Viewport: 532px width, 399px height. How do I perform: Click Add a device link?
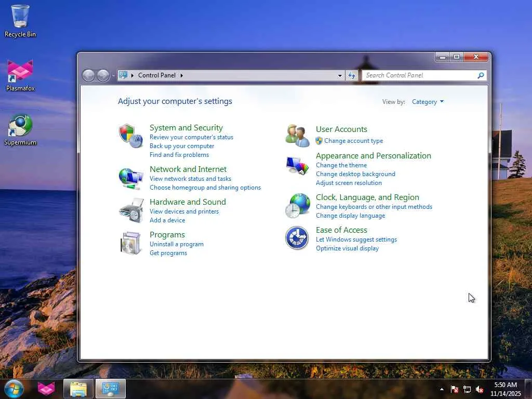coord(167,220)
